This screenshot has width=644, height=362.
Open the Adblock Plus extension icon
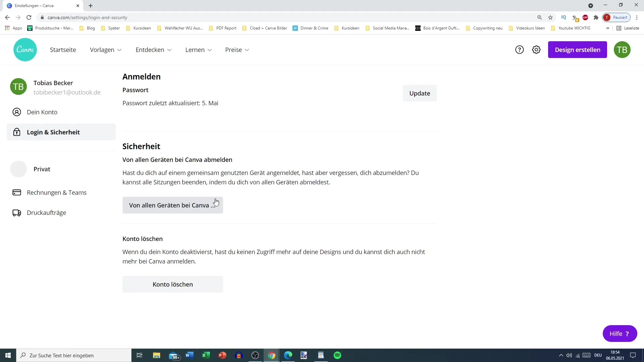585,17
